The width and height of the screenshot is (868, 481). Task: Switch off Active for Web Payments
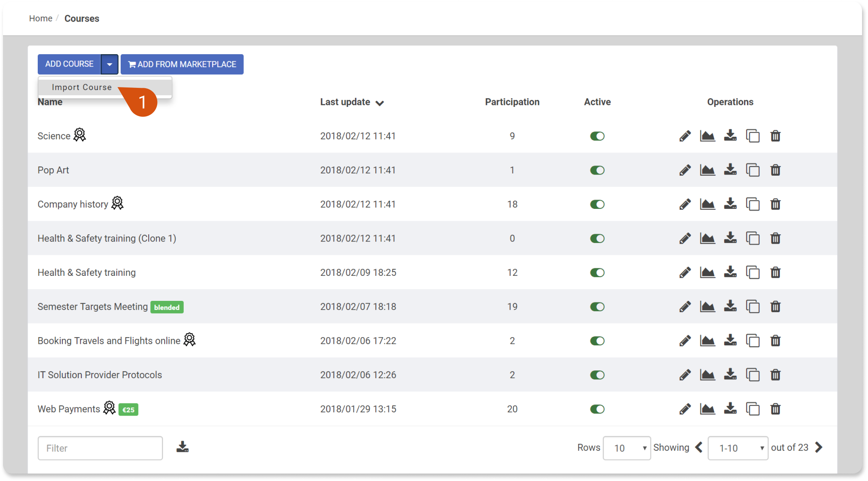[x=597, y=409]
